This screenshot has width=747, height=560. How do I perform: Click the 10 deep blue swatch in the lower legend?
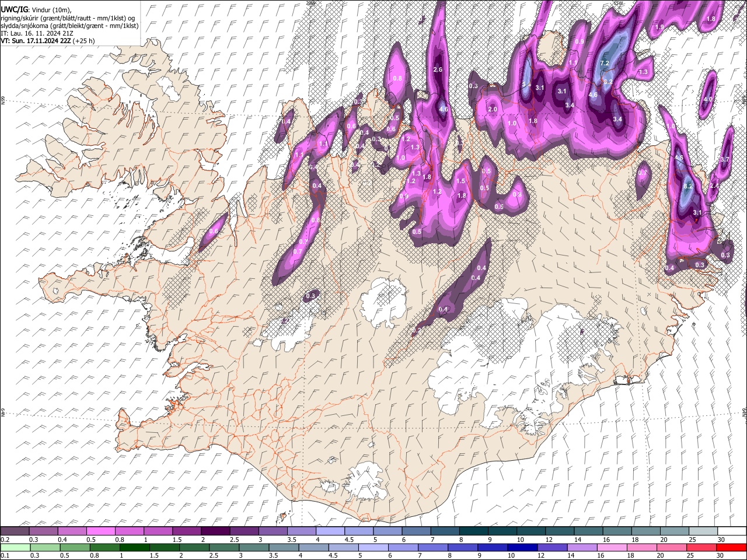tap(522, 547)
